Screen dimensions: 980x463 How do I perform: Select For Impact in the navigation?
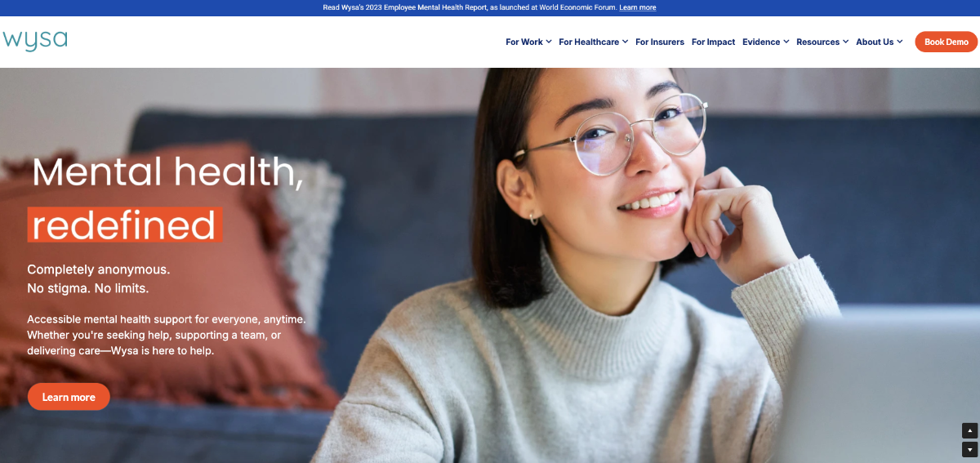713,42
